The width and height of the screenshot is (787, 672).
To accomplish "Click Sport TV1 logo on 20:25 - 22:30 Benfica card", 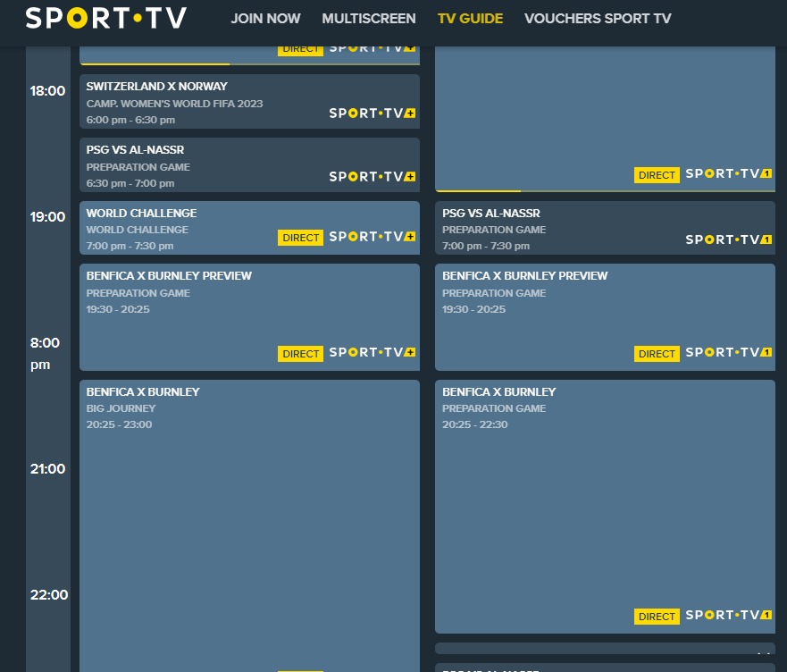I will [x=728, y=616].
